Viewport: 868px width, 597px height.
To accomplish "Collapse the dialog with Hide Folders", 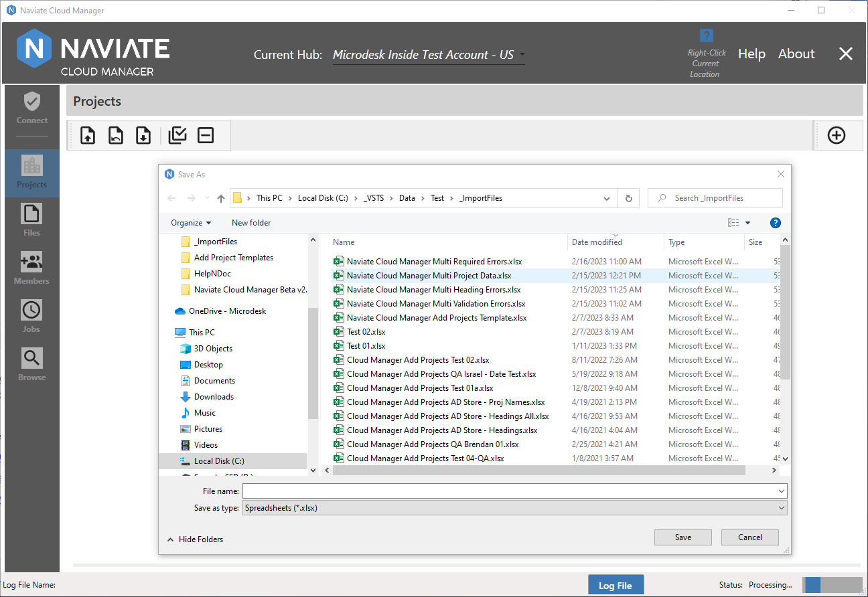I will pyautogui.click(x=195, y=539).
